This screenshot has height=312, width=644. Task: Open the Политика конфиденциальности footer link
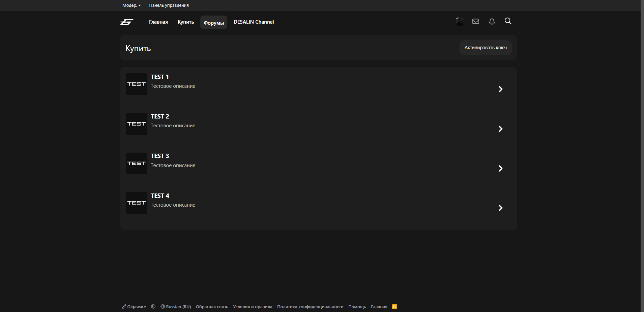pos(310,307)
